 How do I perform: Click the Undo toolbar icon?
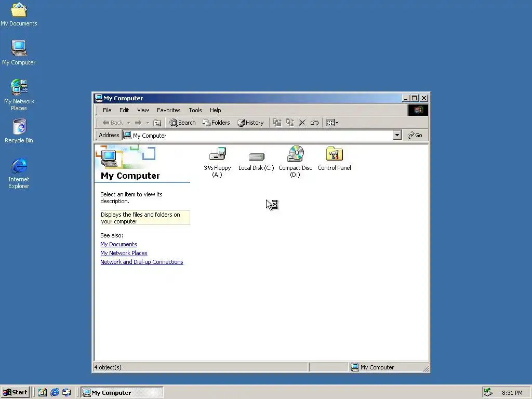[x=314, y=123]
